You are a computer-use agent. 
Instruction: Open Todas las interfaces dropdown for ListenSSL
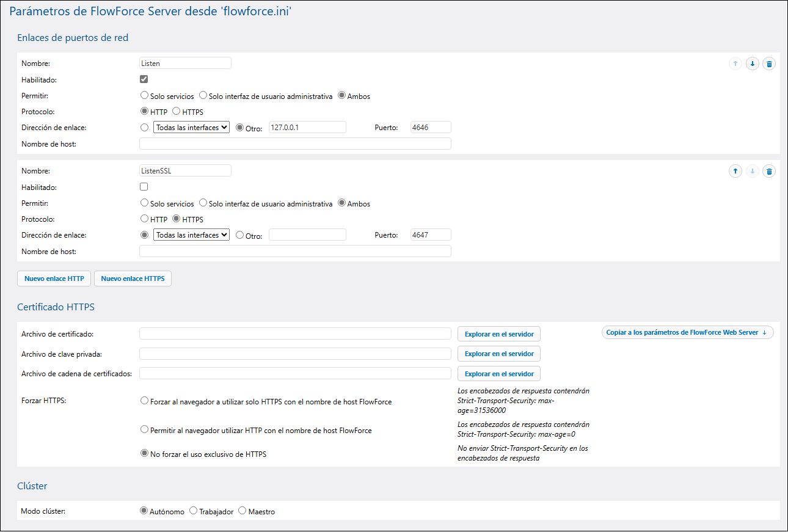coord(191,235)
